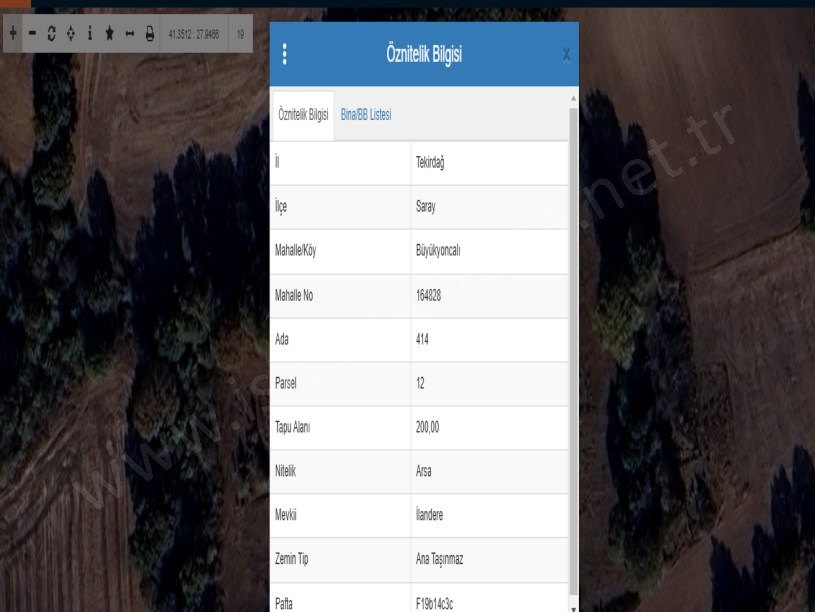Switch to the Bina/BB Listesi tab
The image size is (815, 612).
366,115
